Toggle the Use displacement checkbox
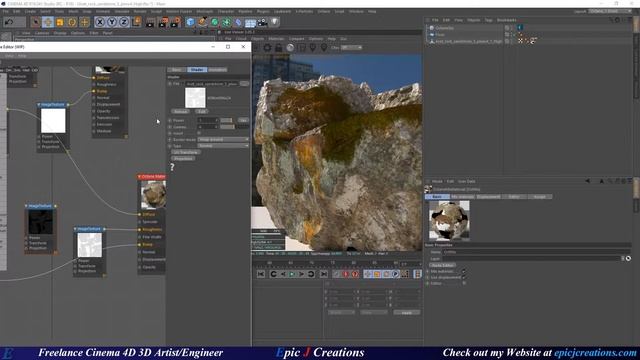Viewport: 640px width, 360px height. coord(464,277)
